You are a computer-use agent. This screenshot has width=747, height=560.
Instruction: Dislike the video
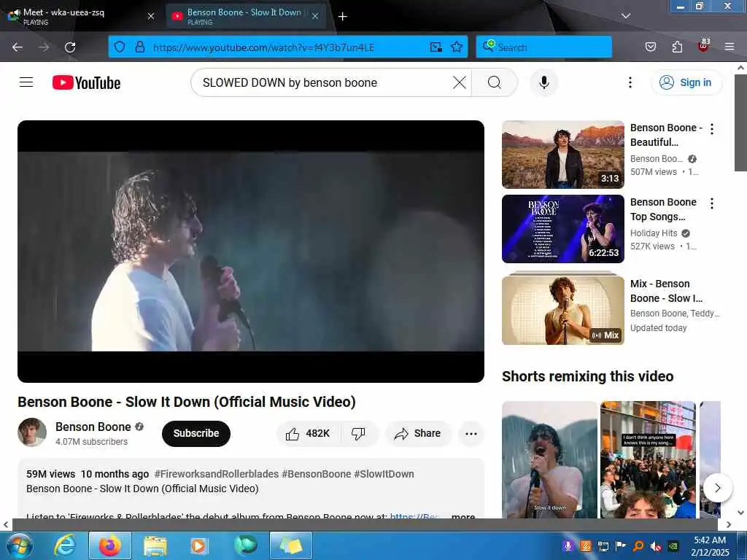(x=358, y=433)
